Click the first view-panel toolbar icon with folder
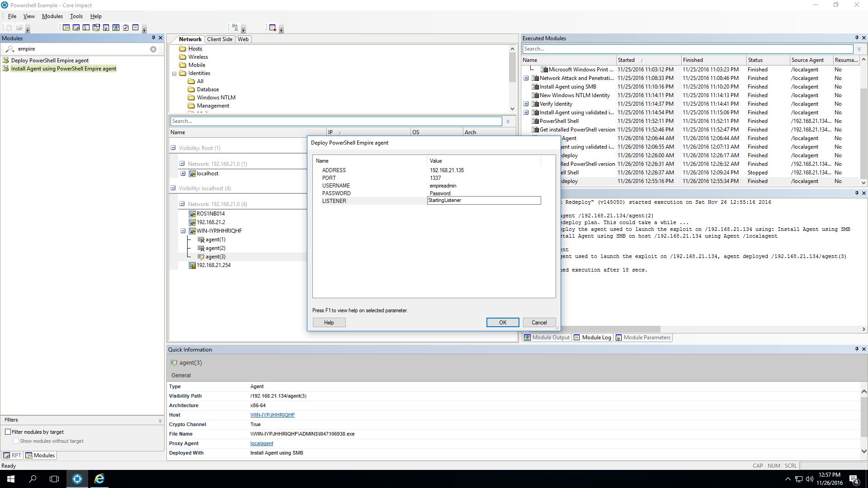The image size is (868, 488). (x=66, y=28)
